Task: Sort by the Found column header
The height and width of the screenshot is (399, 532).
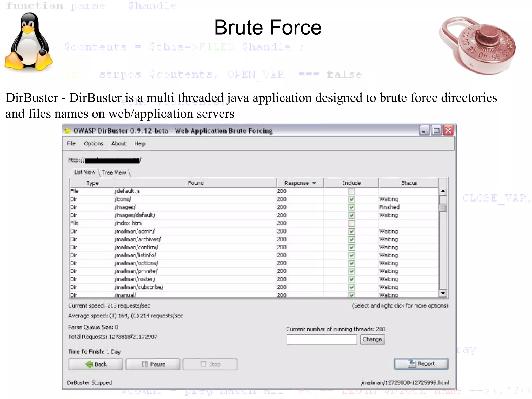Action: [x=195, y=183]
